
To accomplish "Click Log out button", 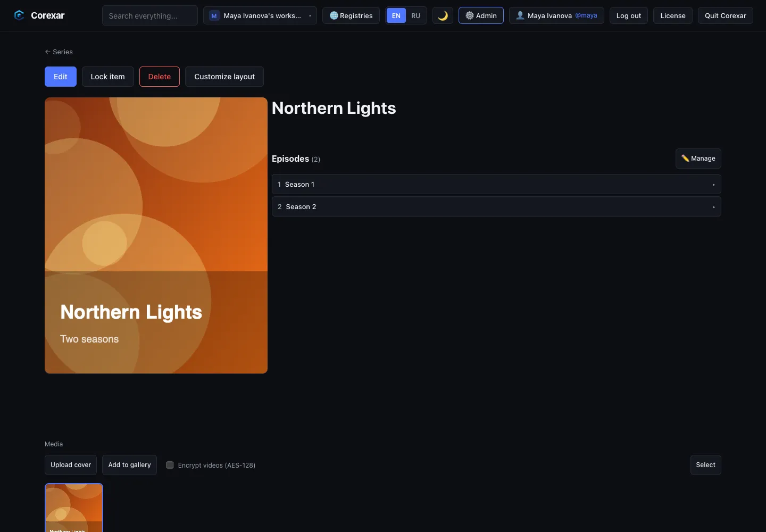I will pos(629,15).
